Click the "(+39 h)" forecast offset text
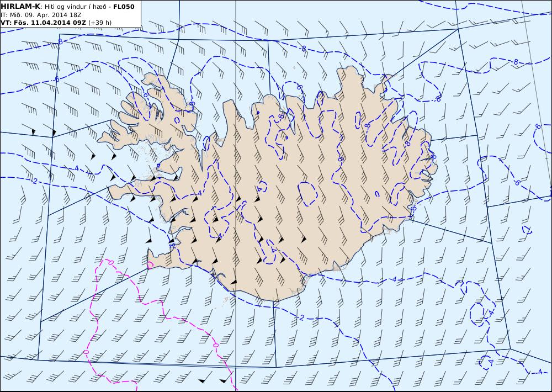The image size is (552, 392). point(99,23)
